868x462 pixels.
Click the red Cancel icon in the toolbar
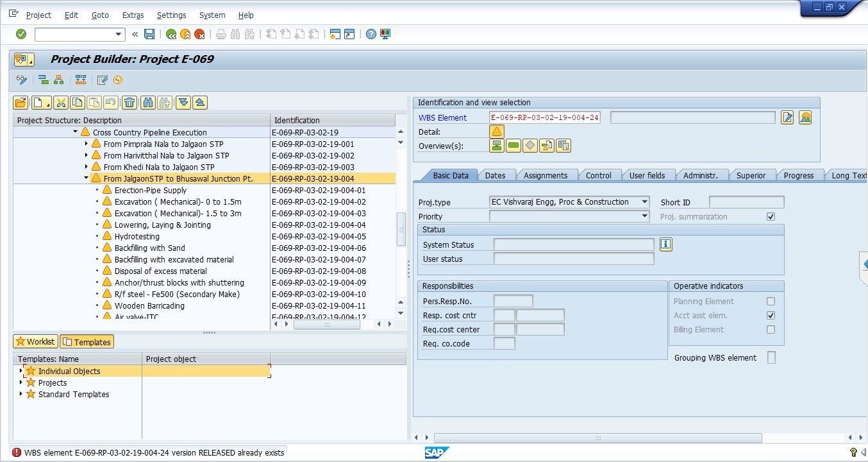(x=199, y=34)
